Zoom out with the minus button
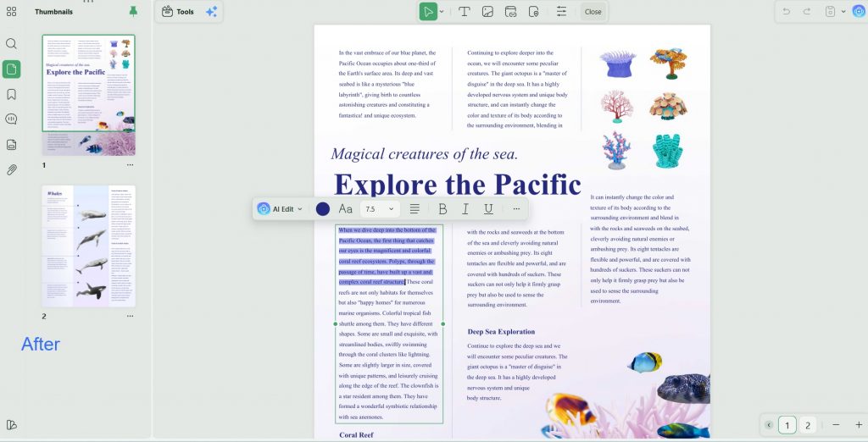 tap(836, 425)
